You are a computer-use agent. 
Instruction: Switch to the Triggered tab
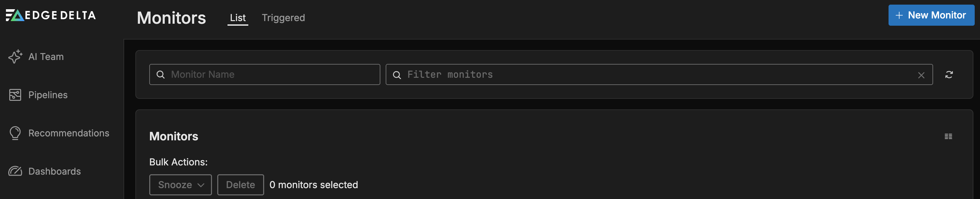(283, 17)
